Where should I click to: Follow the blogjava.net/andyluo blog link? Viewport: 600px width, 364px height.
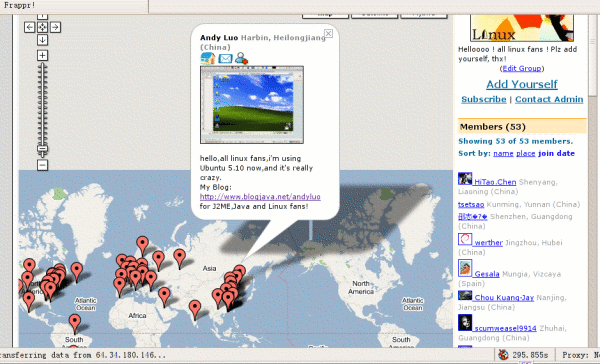pyautogui.click(x=260, y=197)
